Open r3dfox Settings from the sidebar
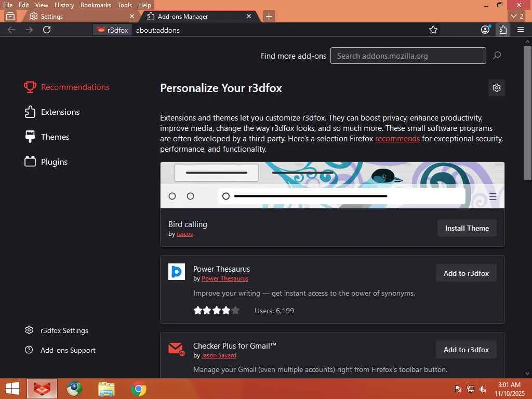 [x=56, y=330]
